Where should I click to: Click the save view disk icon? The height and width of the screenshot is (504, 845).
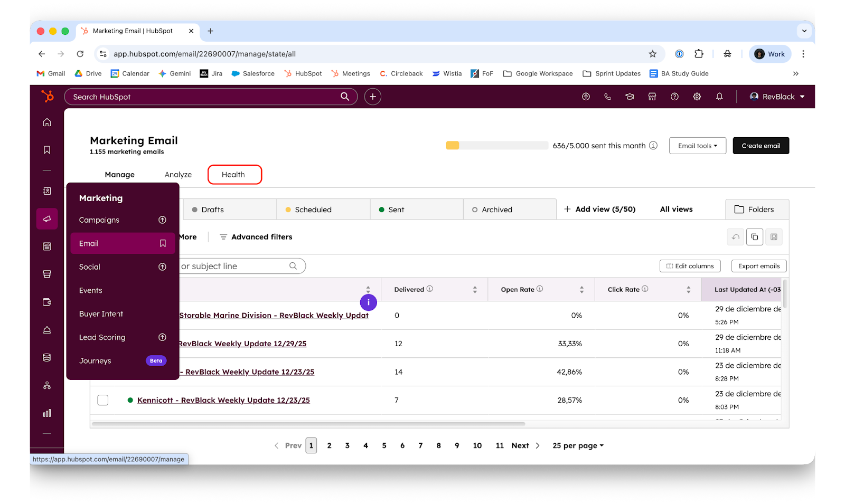coord(774,237)
